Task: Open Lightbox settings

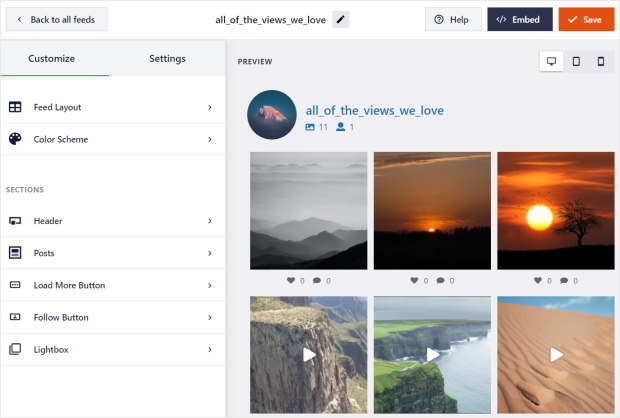Action: (x=113, y=350)
